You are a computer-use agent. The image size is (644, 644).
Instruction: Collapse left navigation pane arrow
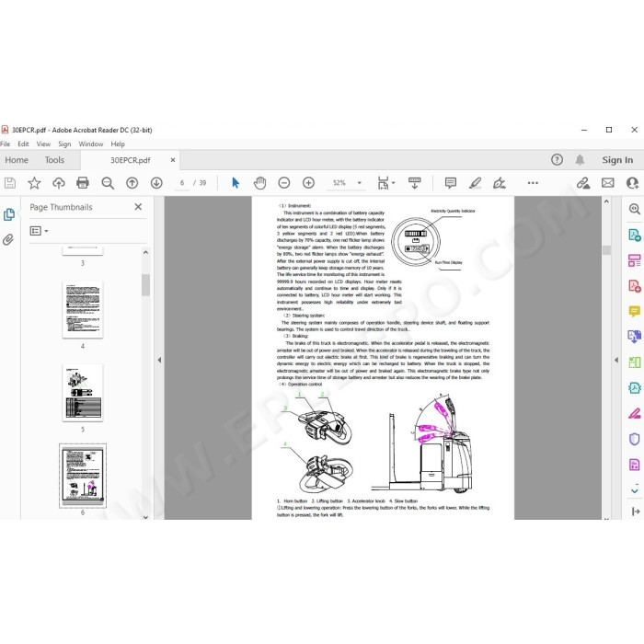(159, 361)
